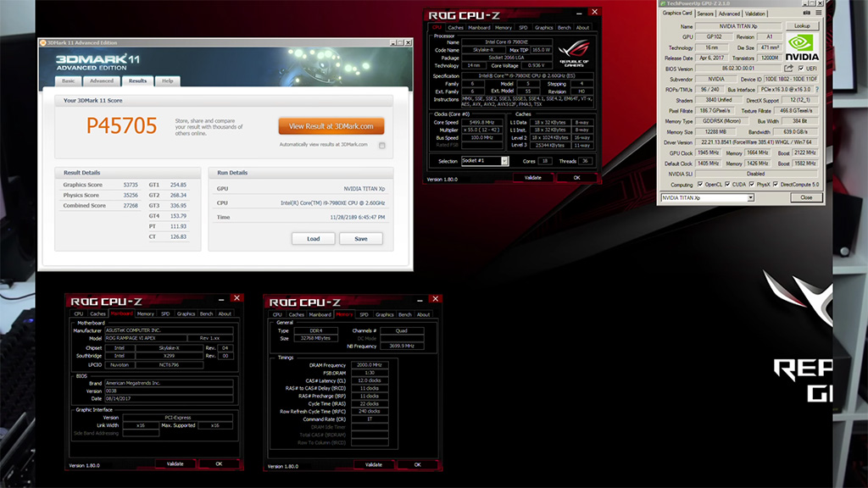Toggle the CUDA checkbox
The height and width of the screenshot is (488, 868).
727,184
